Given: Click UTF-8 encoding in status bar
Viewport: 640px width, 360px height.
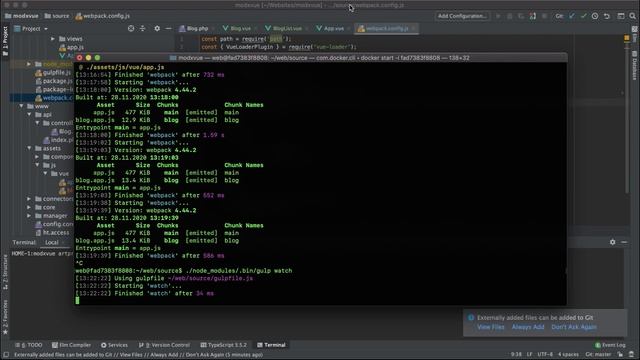Looking at the screenshot, I should tap(545, 355).
